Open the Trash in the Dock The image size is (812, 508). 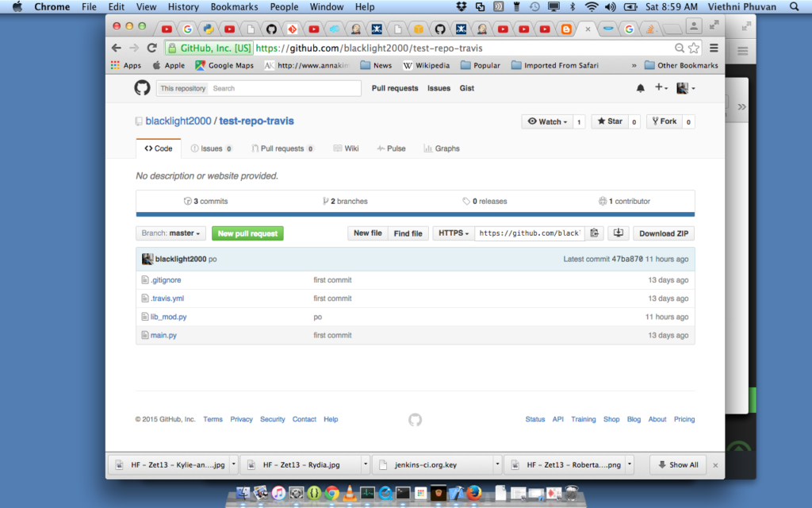coord(571,493)
